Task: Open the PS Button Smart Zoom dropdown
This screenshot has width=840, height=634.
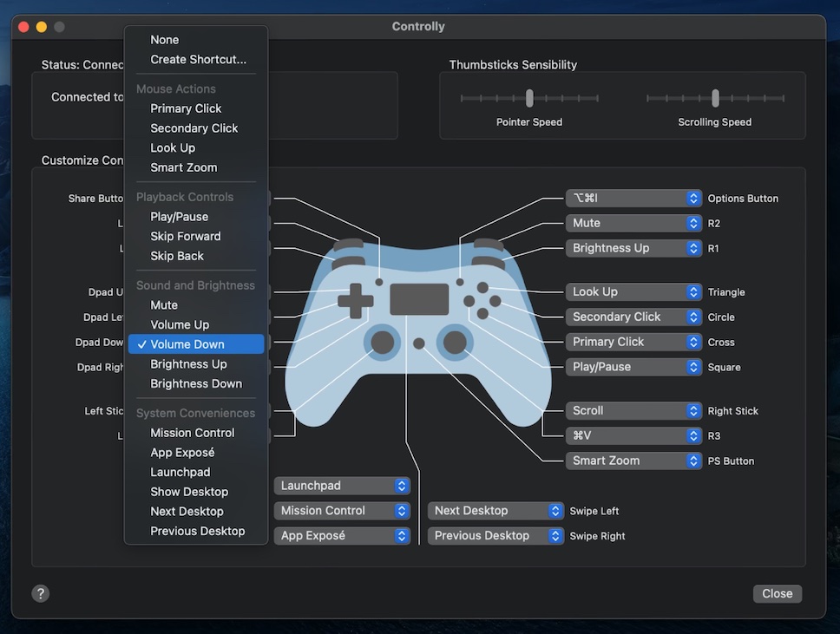Action: pos(633,461)
